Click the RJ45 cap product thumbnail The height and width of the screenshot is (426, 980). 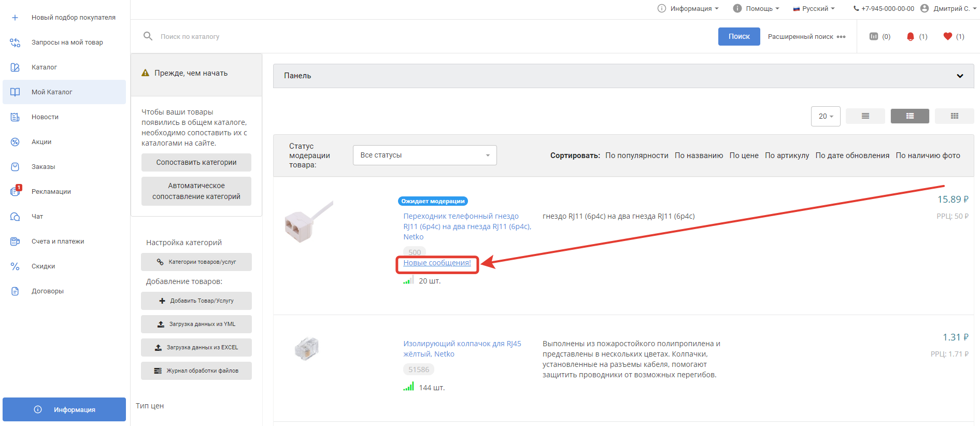pyautogui.click(x=307, y=348)
